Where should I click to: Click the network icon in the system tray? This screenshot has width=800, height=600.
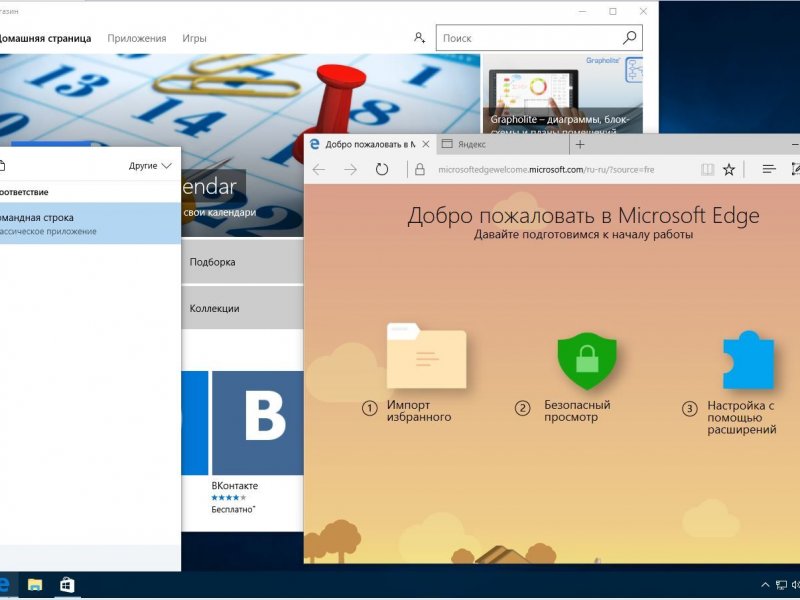coord(781,585)
